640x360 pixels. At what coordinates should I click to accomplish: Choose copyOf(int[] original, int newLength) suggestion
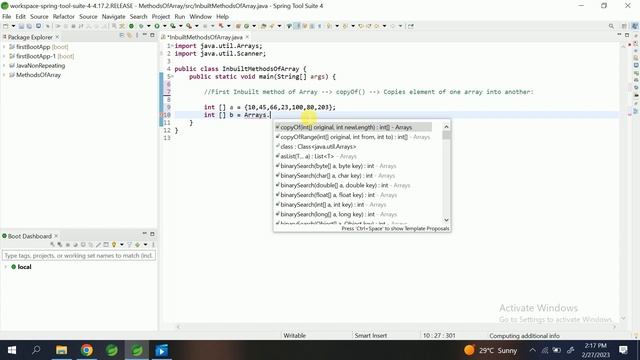tap(353, 127)
